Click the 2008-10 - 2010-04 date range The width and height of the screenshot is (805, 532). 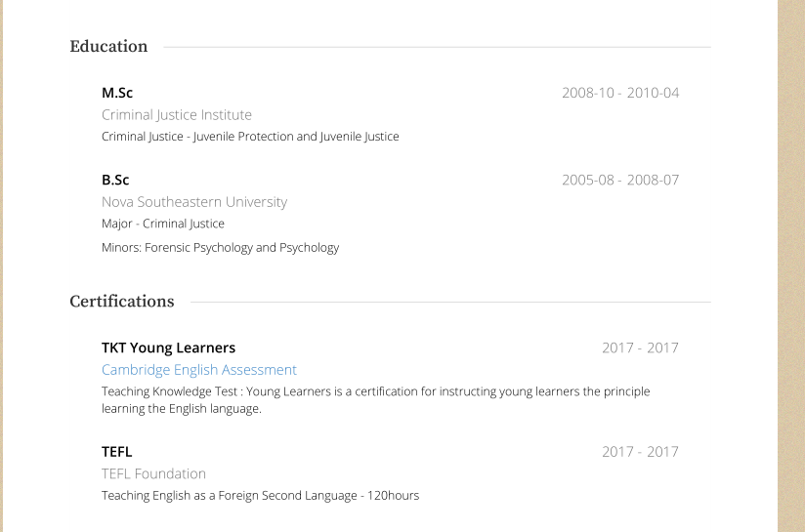pos(620,93)
